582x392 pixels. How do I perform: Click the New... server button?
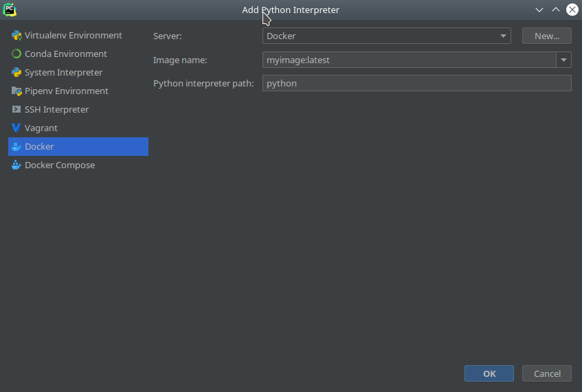[x=547, y=36]
